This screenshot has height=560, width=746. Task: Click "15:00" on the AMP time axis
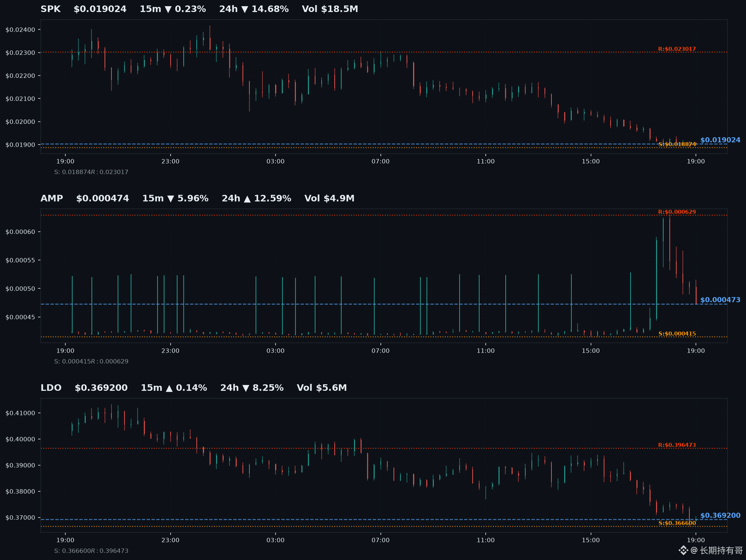591,351
